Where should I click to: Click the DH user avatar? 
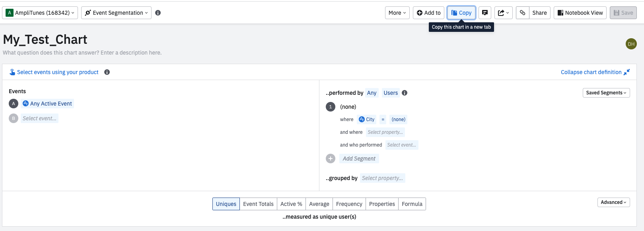tap(631, 44)
